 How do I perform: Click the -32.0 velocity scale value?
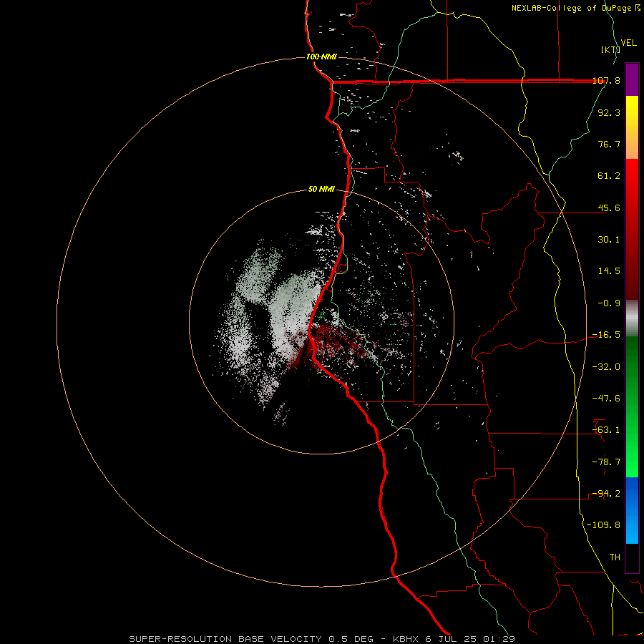[x=606, y=367]
